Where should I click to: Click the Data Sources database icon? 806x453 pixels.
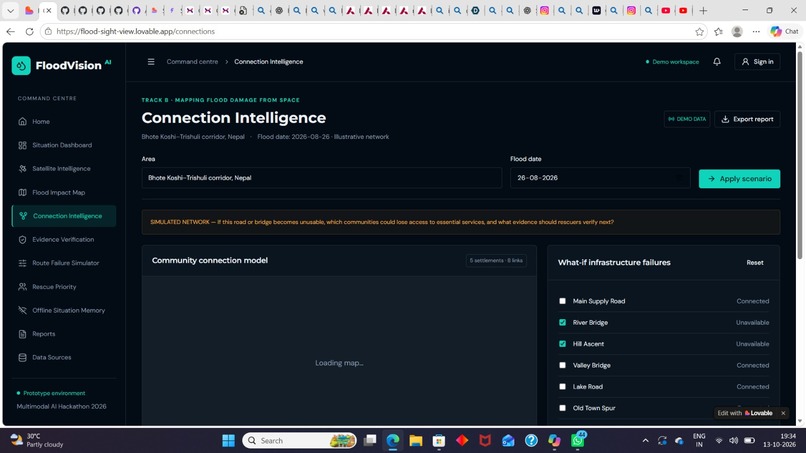(22, 357)
